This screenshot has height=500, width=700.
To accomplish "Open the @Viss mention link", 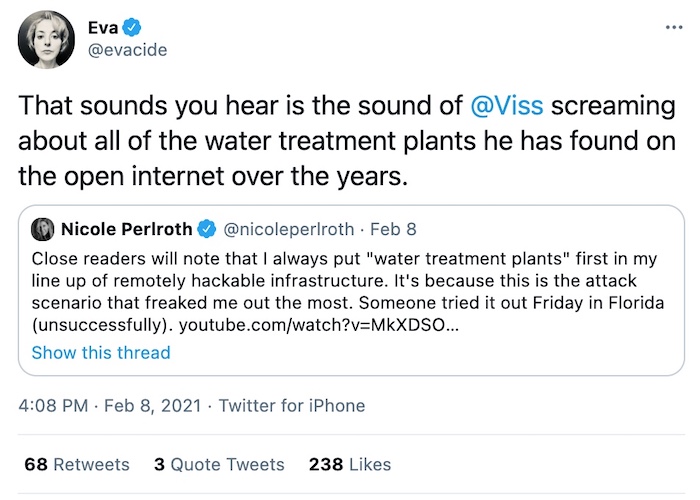I will point(507,106).
